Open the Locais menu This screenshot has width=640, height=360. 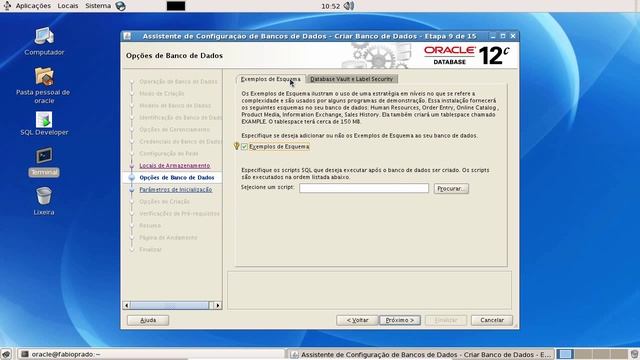[x=68, y=6]
